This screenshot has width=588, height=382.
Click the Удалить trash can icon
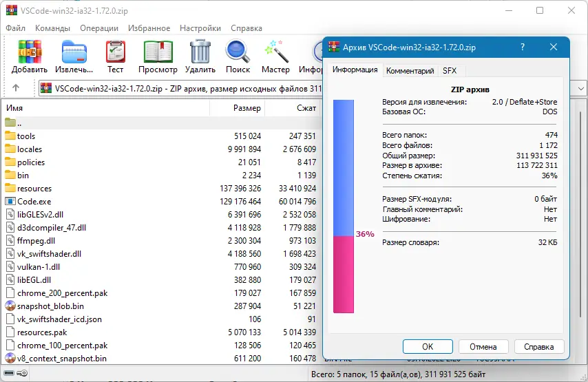[200, 52]
